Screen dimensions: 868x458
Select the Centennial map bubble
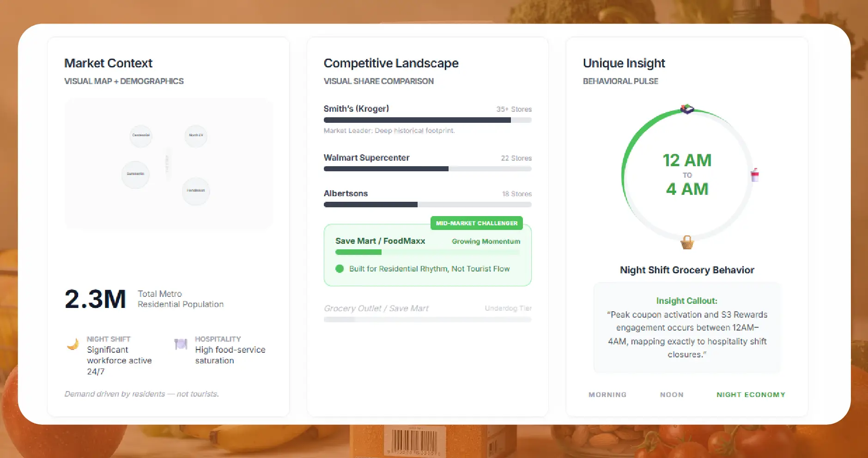coord(141,136)
